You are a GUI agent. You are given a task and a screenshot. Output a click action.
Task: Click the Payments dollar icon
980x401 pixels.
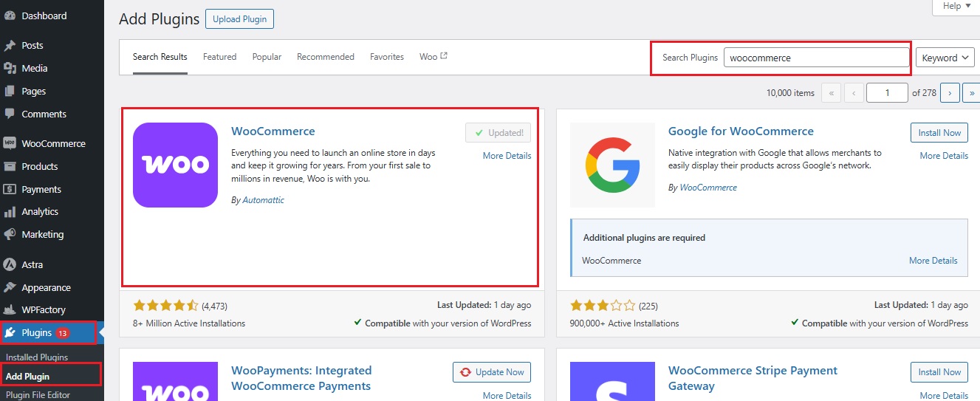(10, 189)
